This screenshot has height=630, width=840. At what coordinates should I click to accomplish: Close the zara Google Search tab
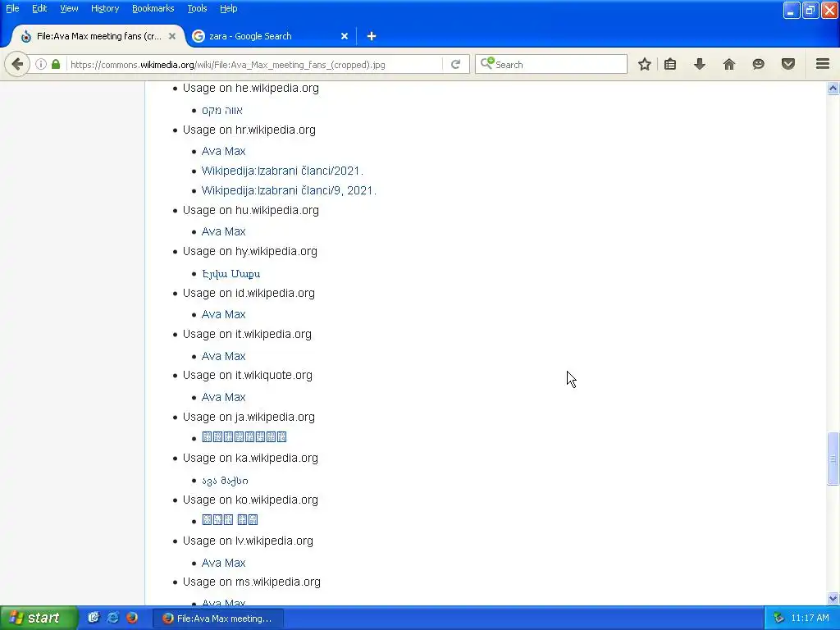(x=345, y=36)
